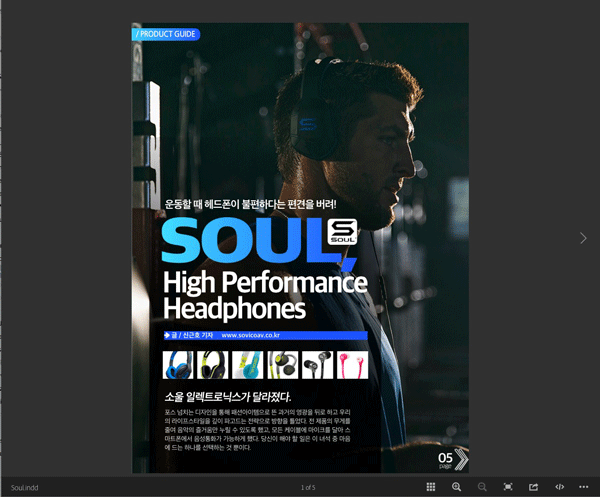This screenshot has width=600, height=497.
Task: Share the published document
Action: click(533, 487)
